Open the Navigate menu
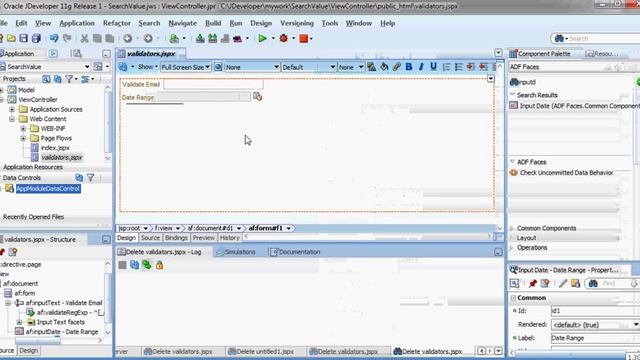Screen dimensions: 640x360 tap(182, 23)
